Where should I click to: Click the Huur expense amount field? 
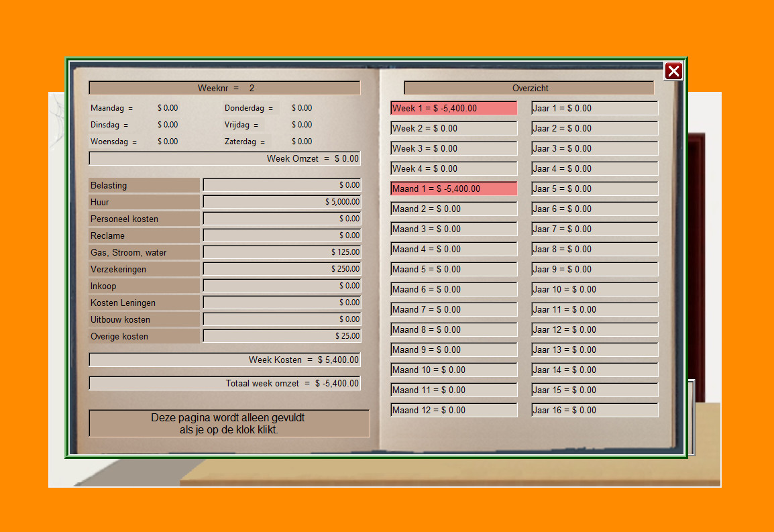(x=281, y=202)
